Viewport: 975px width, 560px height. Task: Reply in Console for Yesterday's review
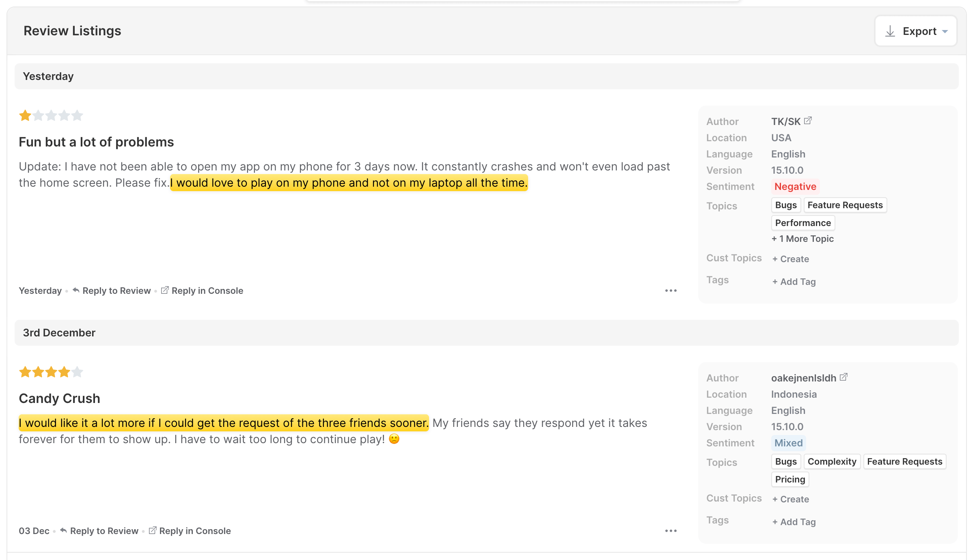pyautogui.click(x=202, y=291)
